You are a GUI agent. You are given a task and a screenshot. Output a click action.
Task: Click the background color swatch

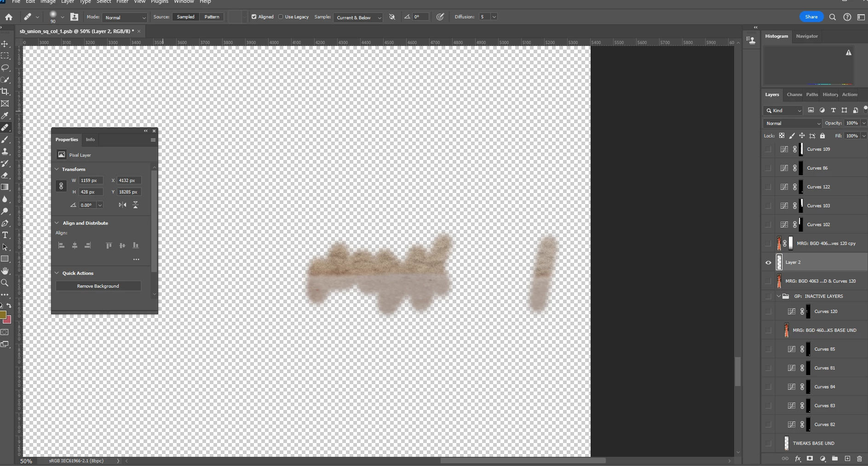coord(8,320)
